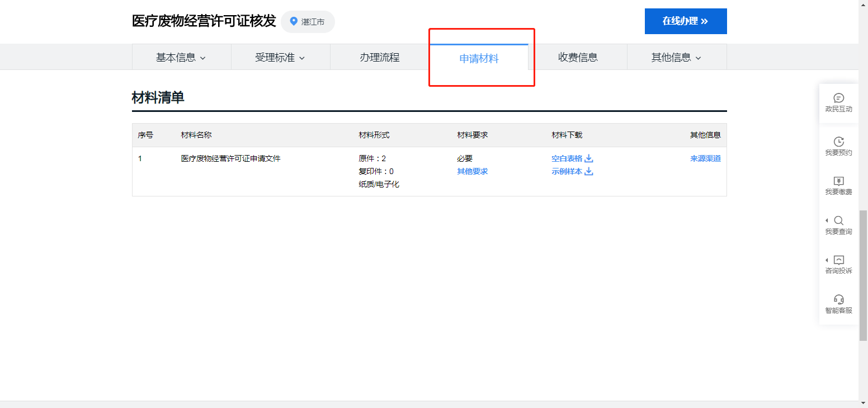
Task: Click the download icon beside 空白表格
Action: click(x=589, y=158)
